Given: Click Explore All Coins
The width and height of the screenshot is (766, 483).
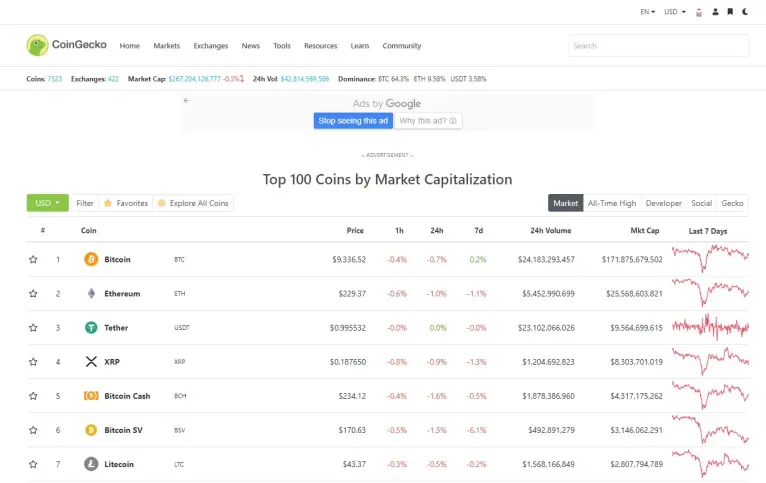Looking at the screenshot, I should pos(193,203).
